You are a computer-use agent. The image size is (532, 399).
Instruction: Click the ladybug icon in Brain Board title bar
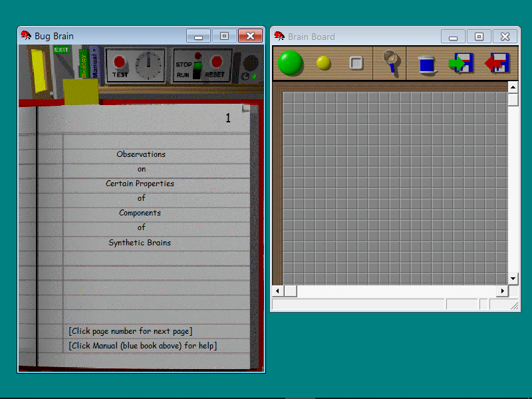click(x=279, y=36)
